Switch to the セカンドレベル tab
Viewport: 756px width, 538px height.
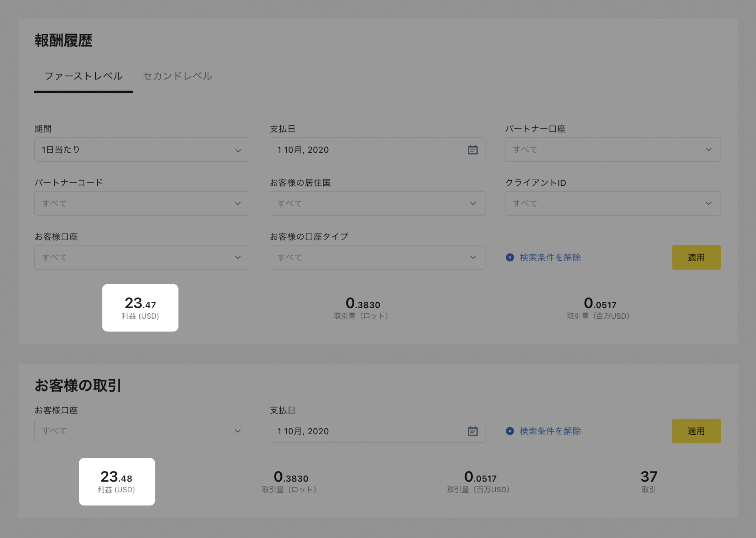click(177, 76)
